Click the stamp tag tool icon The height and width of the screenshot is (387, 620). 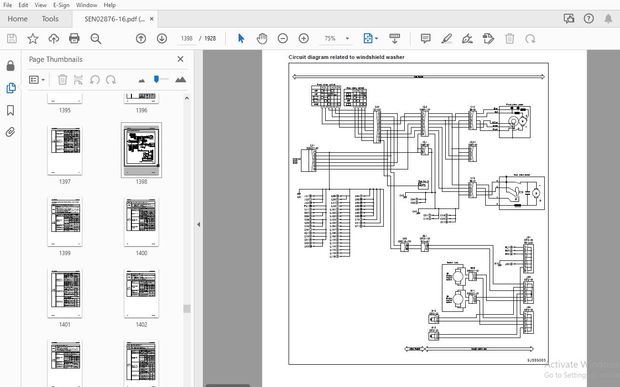pyautogui.click(x=488, y=38)
